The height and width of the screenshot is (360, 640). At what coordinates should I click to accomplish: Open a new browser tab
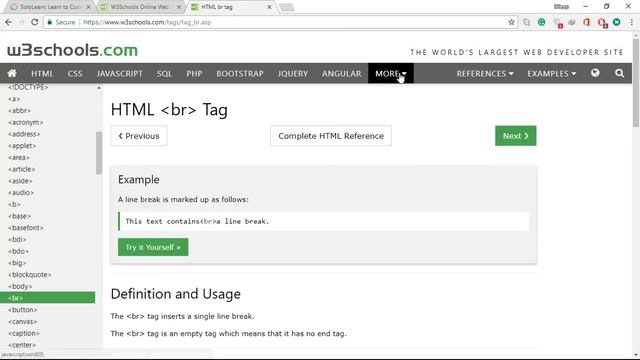pos(287,7)
